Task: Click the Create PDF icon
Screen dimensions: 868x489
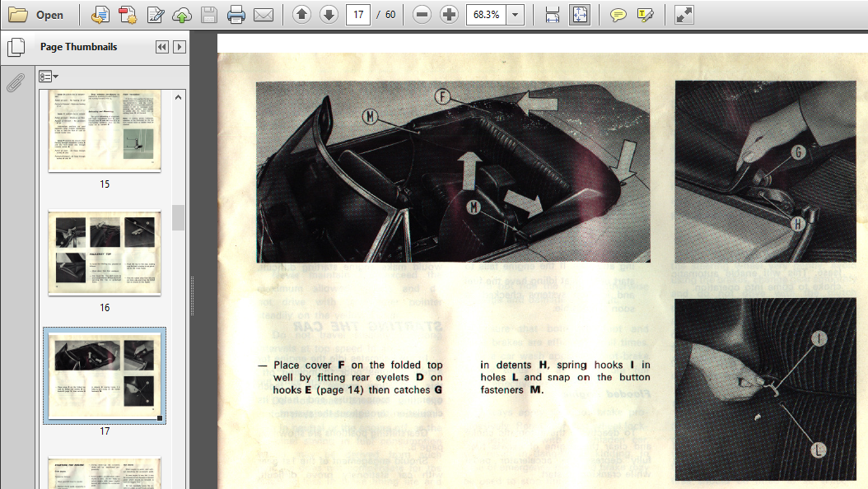Action: coord(128,15)
